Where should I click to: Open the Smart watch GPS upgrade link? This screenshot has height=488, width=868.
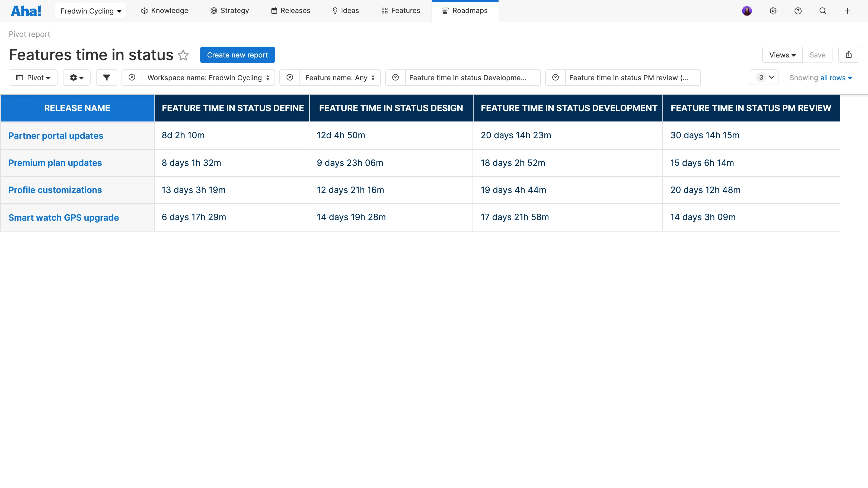pos(63,217)
